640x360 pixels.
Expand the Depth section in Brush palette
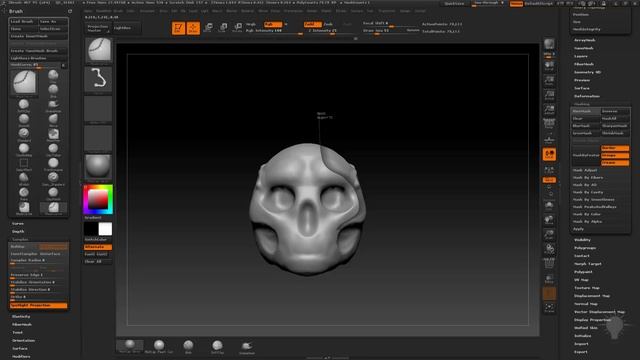[18, 231]
